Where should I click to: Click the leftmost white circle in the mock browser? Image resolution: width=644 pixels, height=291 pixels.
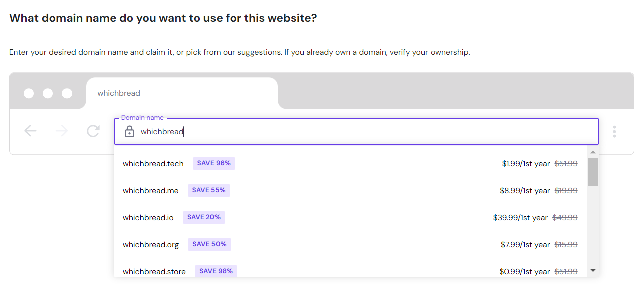29,93
